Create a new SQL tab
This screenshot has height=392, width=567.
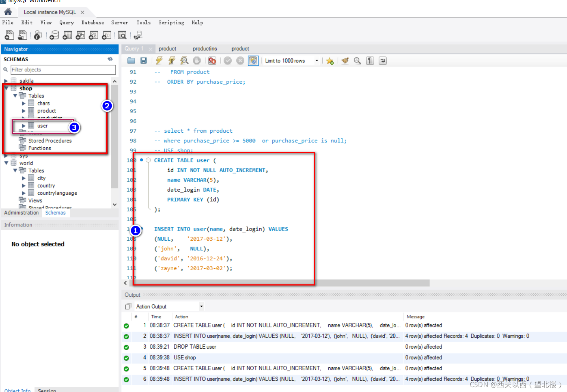click(x=9, y=35)
